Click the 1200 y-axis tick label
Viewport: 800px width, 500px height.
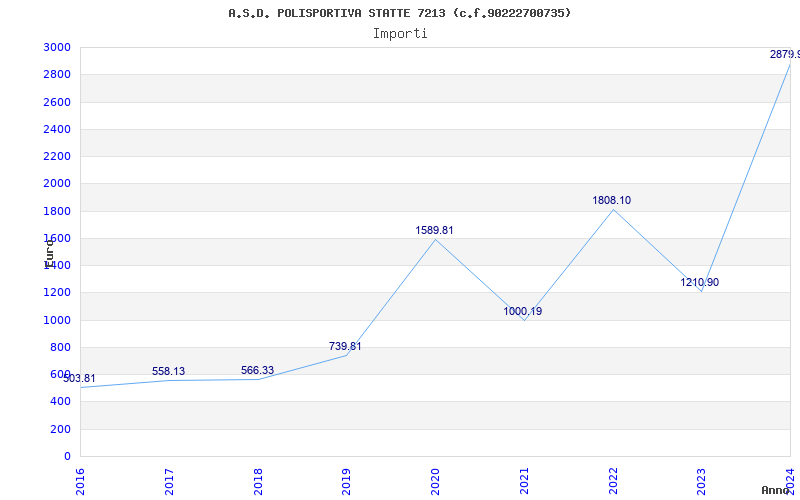pyautogui.click(x=57, y=293)
